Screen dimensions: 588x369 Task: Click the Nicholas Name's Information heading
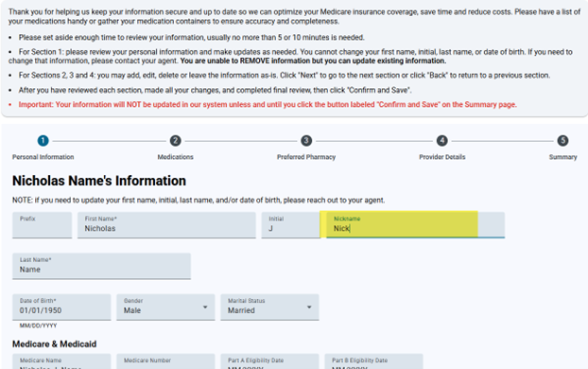[x=99, y=181]
